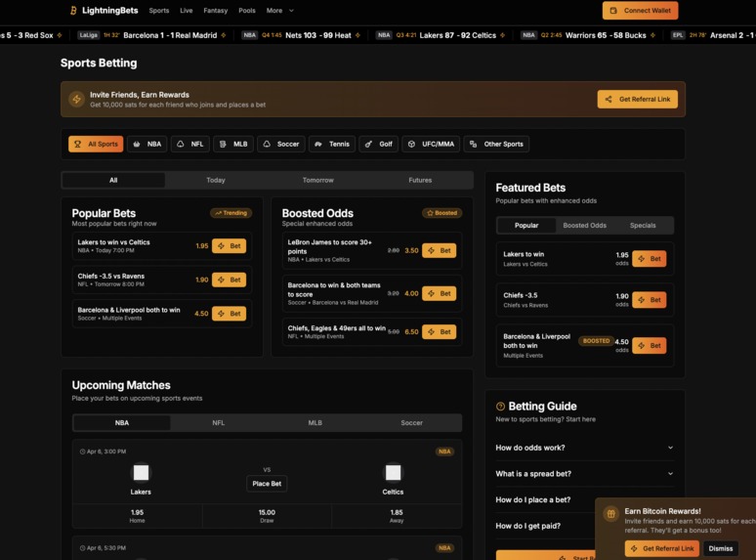756x560 pixels.
Task: Click the question mark icon beside Betting Guide
Action: coord(500,407)
